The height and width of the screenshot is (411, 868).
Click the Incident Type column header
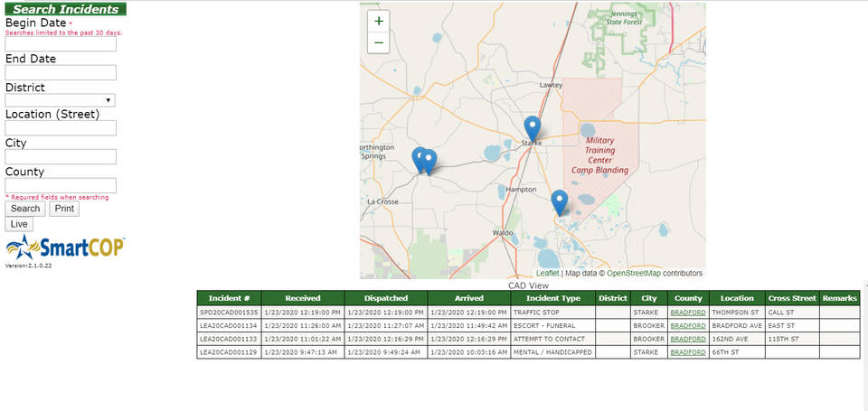coord(553,298)
